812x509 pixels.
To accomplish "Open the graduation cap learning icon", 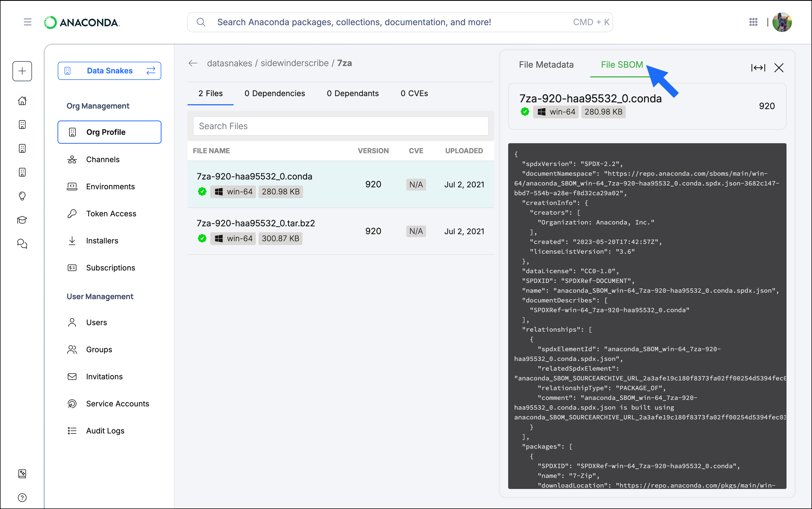I will coord(22,220).
